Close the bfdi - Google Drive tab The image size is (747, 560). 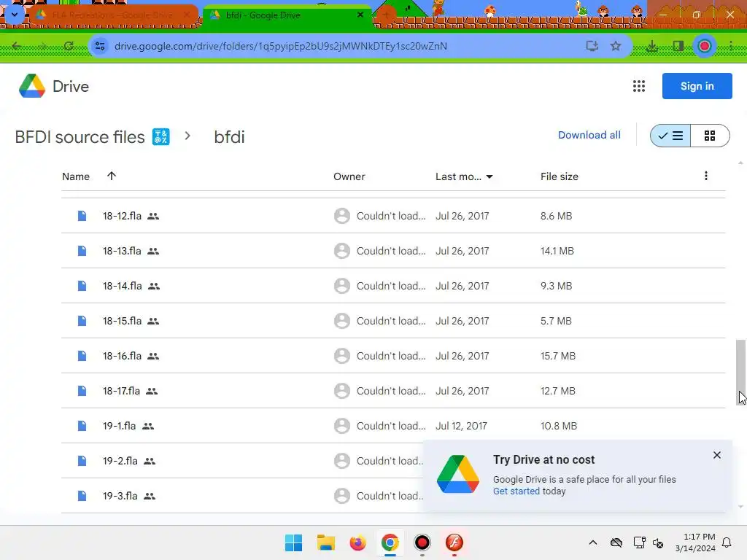click(360, 15)
